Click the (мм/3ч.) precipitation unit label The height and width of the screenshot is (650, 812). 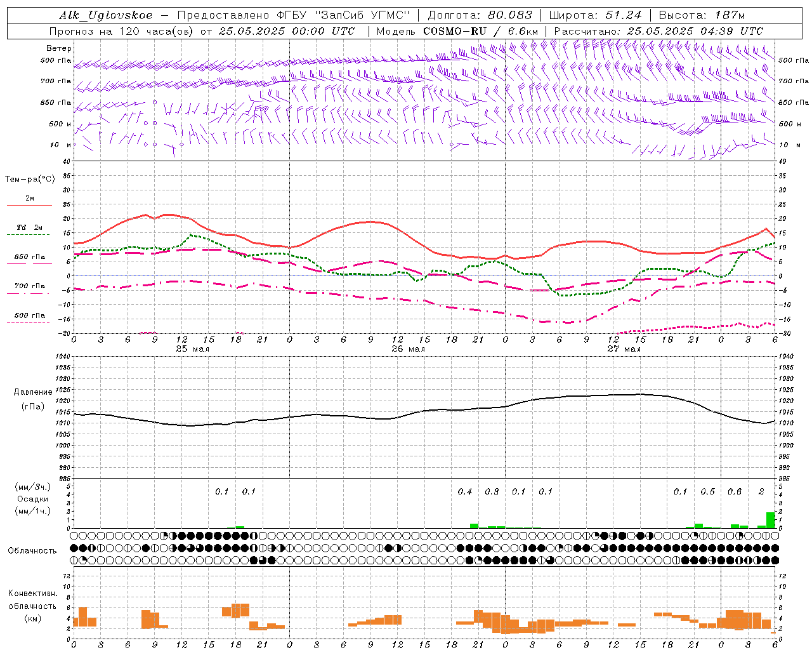coord(33,487)
